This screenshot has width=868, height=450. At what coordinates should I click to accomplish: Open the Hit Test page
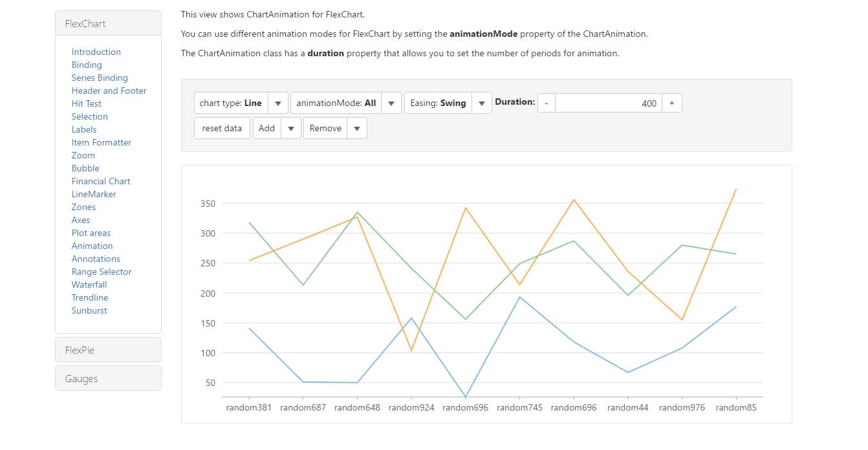(x=86, y=103)
